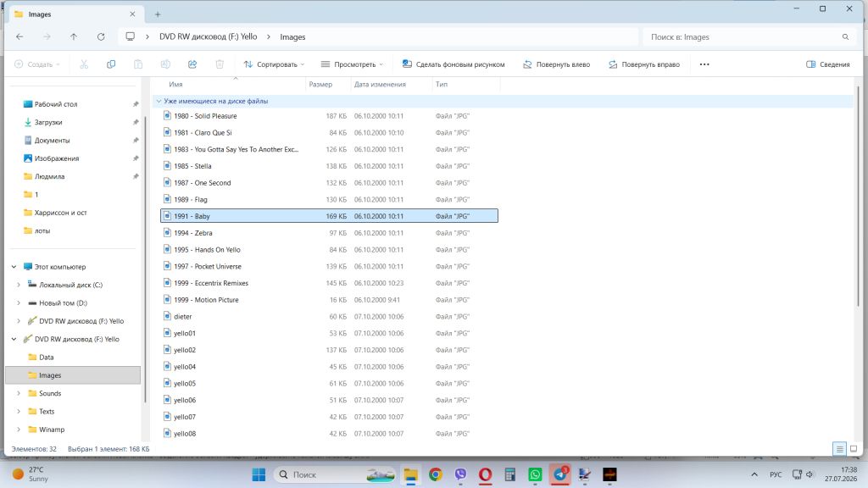Sort by the Имя column header
868x488 pixels.
[175, 84]
